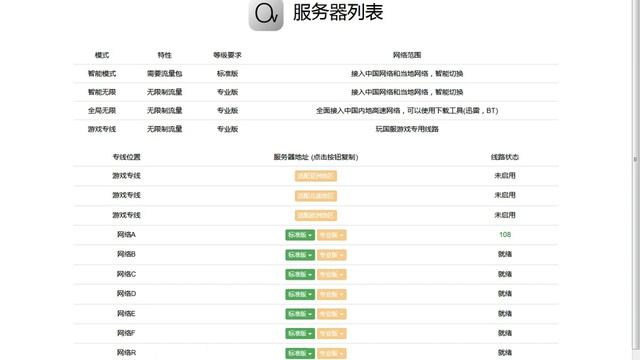Select the 全局无限 mode cell
Viewport: 640px width, 360px height.
[x=102, y=110]
